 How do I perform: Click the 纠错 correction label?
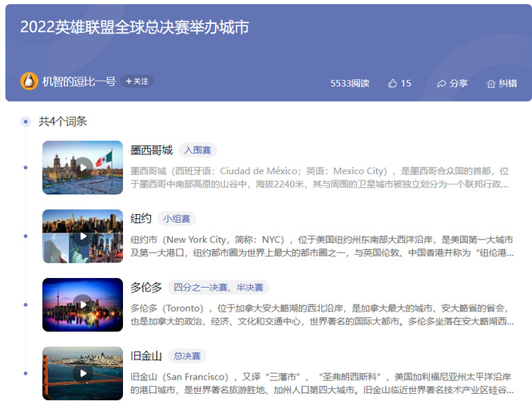[x=508, y=83]
